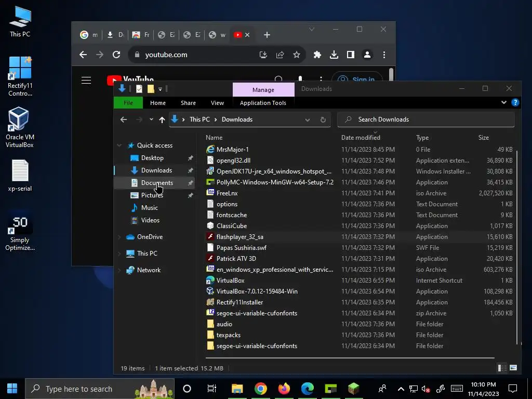
Task: Open Chrome extensions puzzle icon
Action: [317, 55]
